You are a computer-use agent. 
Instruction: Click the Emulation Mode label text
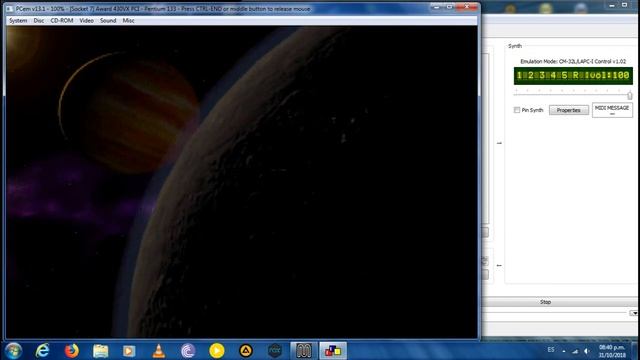click(x=573, y=61)
